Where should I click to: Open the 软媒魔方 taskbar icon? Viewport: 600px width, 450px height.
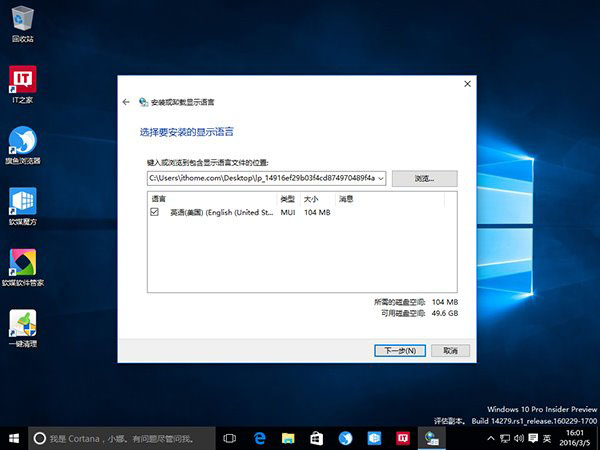[x=374, y=439]
